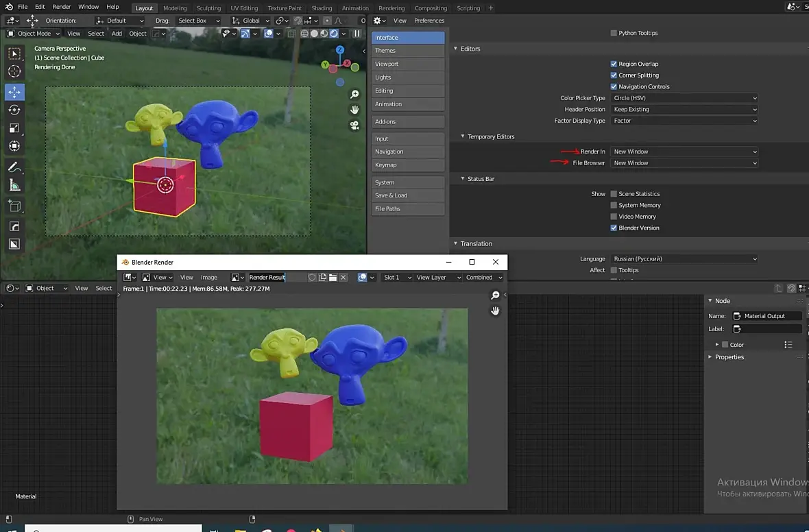Uncheck the Blender Version checkbox
The height and width of the screenshot is (532, 809).
coord(614,228)
